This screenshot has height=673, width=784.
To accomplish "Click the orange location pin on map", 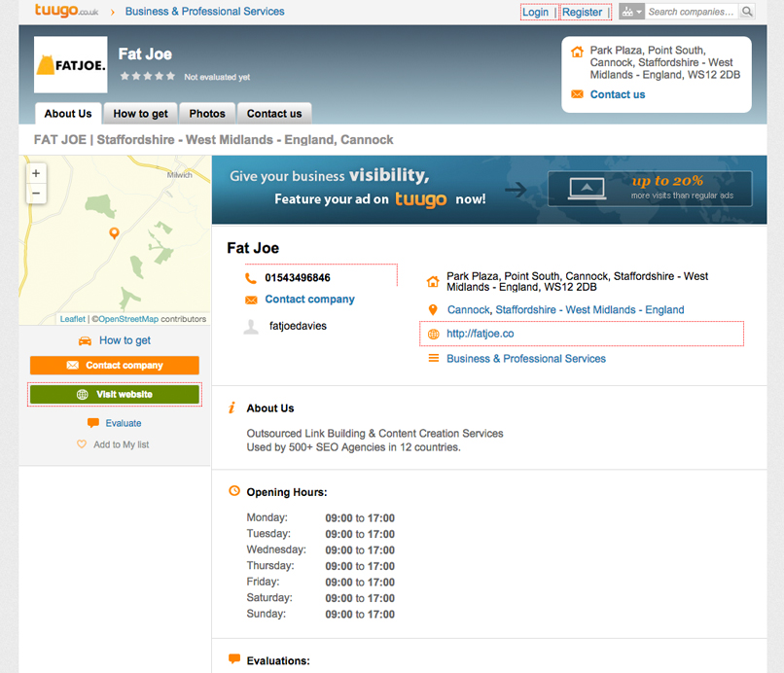I will click(x=114, y=233).
